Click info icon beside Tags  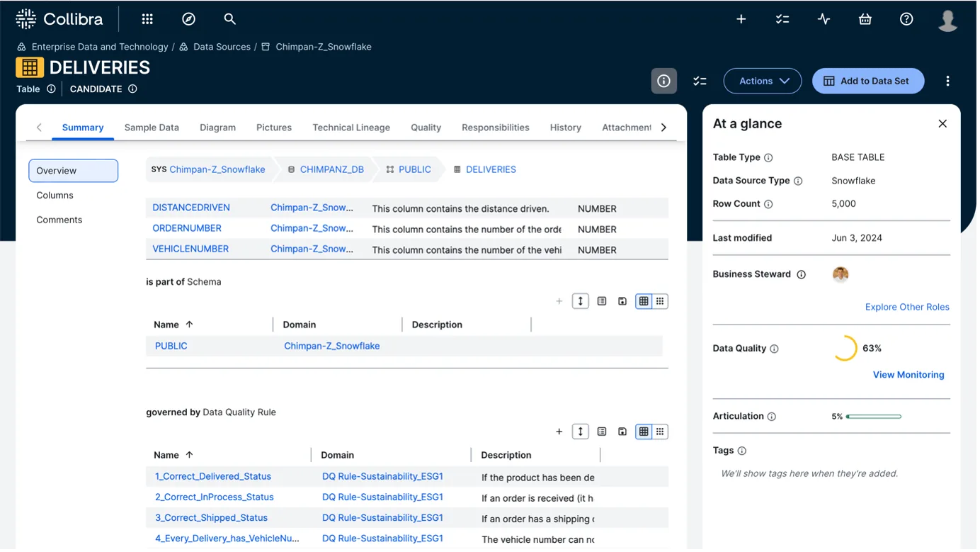click(742, 451)
